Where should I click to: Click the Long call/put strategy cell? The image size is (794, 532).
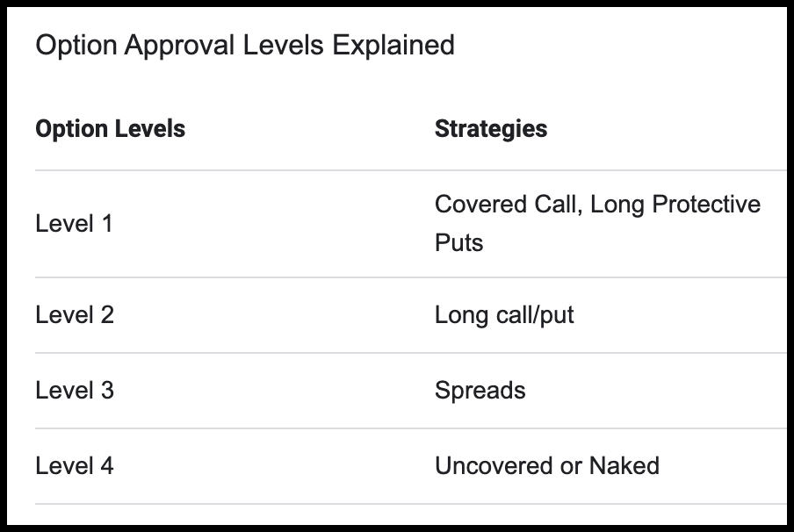tap(504, 315)
